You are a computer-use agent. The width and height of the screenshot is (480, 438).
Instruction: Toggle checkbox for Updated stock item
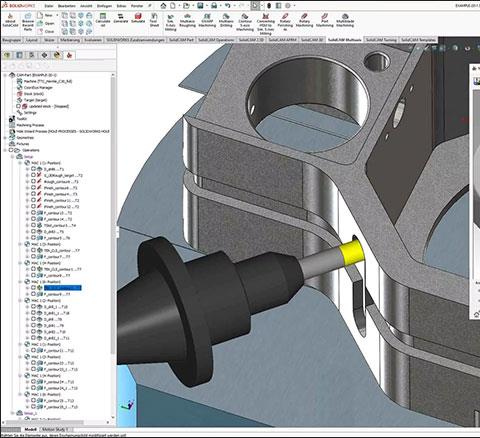(19, 106)
